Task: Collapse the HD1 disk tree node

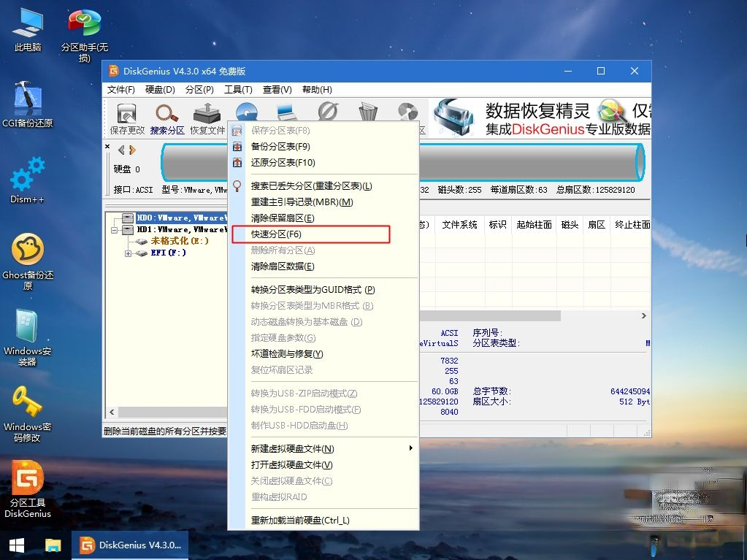Action: 113,229
